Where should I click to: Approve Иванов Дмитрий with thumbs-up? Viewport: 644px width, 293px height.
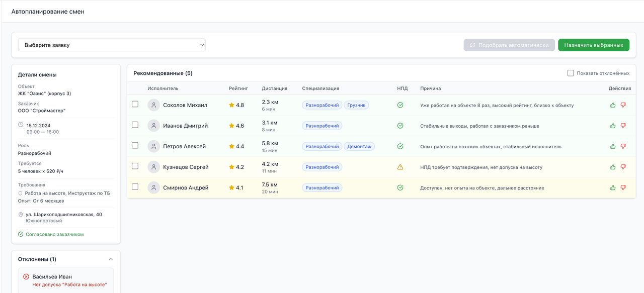(613, 126)
